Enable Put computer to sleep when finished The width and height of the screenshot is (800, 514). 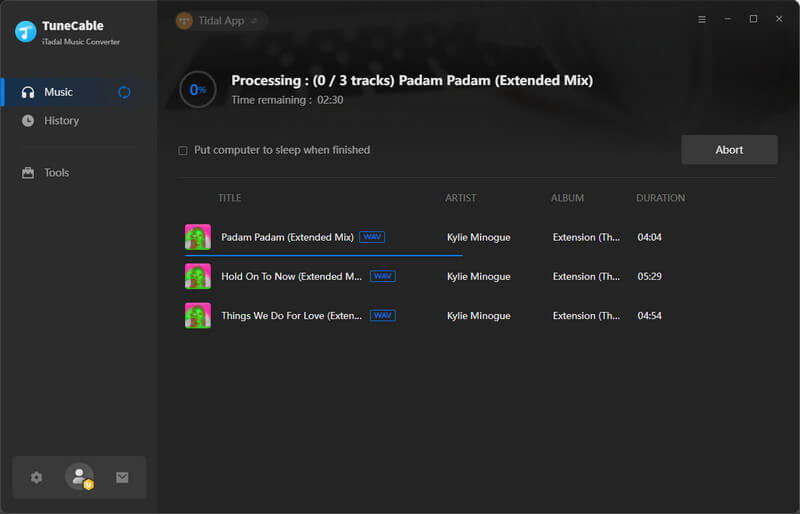coord(183,150)
